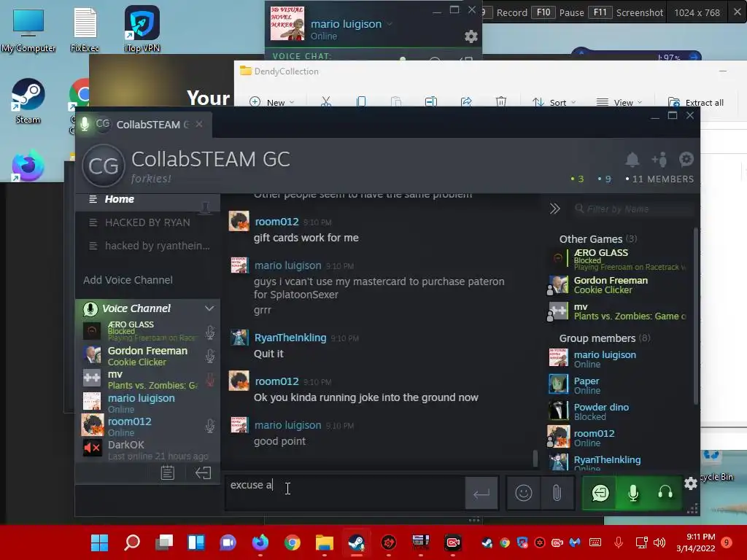This screenshot has width=747, height=560.
Task: Toggle mic icon next to room012 in voice list
Action: pos(209,425)
